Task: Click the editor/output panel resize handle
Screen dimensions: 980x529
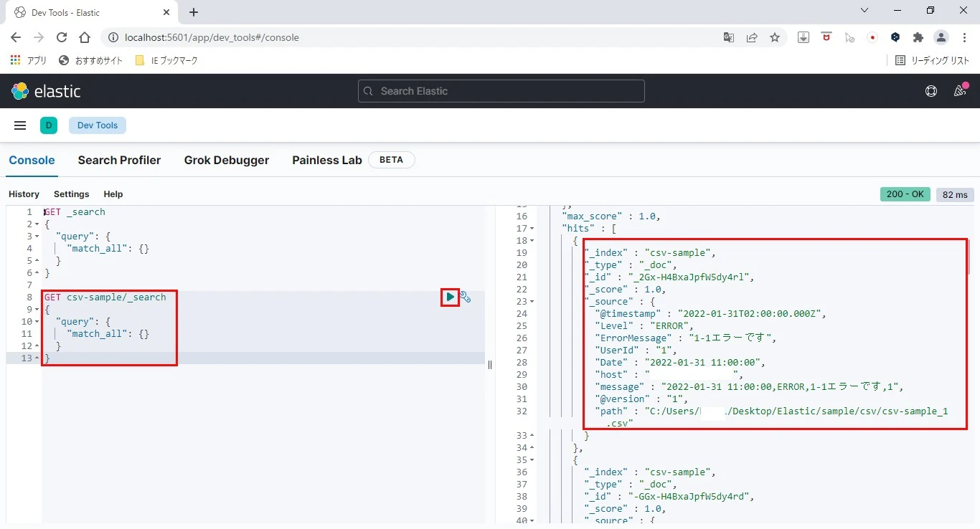Action: click(x=490, y=364)
